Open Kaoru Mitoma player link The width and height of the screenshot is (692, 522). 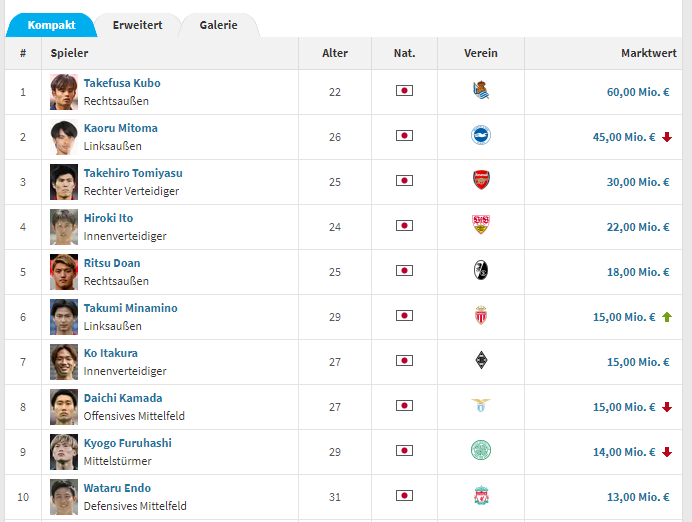click(x=120, y=128)
